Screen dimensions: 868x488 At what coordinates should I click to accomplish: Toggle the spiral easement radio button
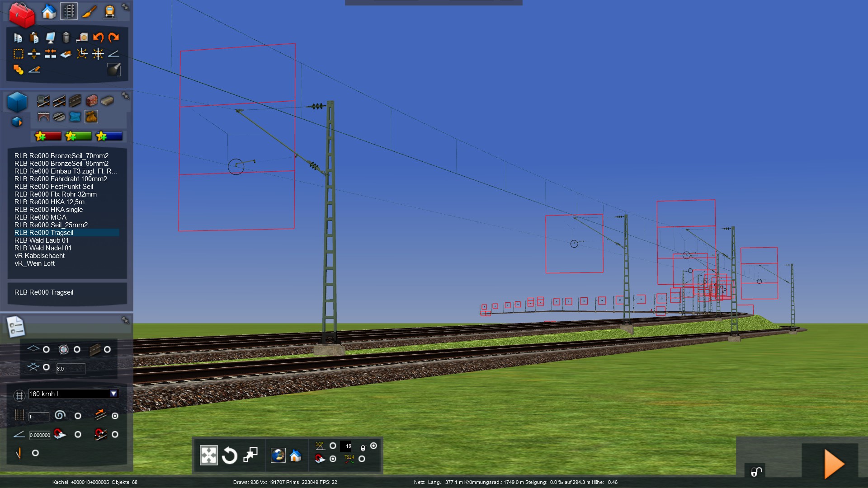[78, 416]
